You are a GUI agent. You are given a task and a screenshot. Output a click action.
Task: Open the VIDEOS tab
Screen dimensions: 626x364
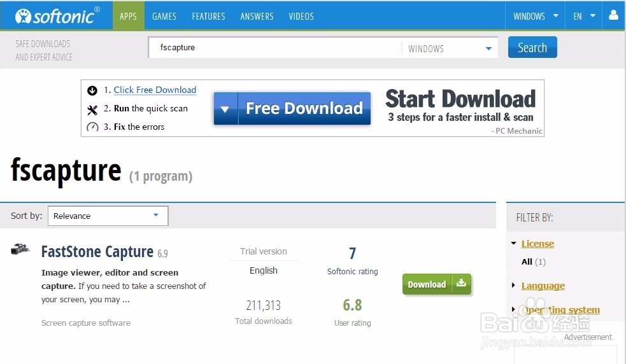tap(301, 17)
